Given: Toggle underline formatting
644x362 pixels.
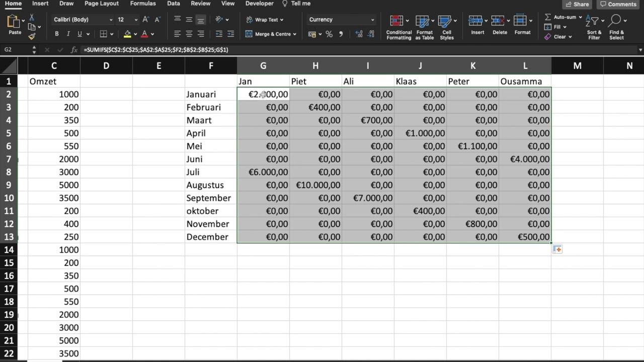Looking at the screenshot, I should (79, 34).
